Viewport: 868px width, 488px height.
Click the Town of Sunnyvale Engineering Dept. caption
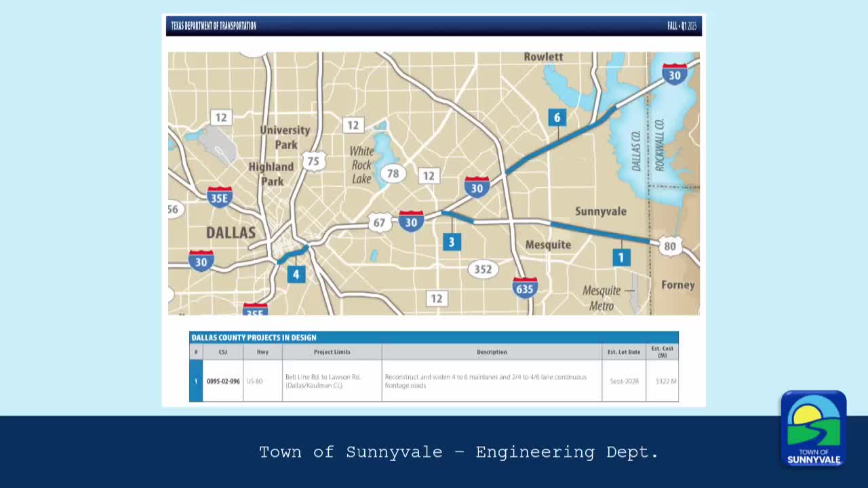tap(459, 452)
